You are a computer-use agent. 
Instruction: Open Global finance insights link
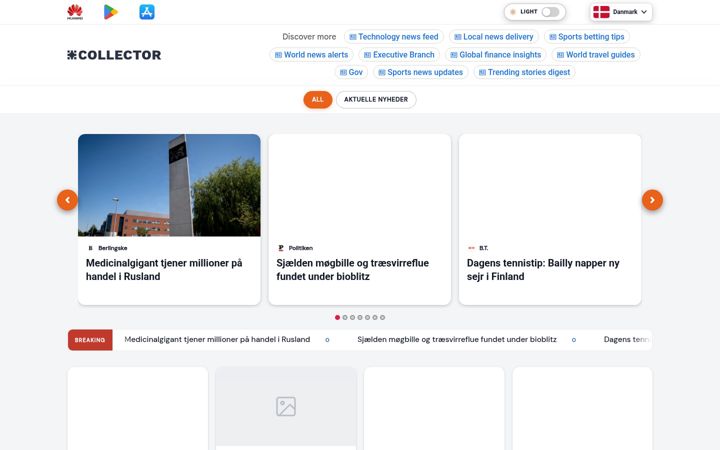(x=495, y=55)
